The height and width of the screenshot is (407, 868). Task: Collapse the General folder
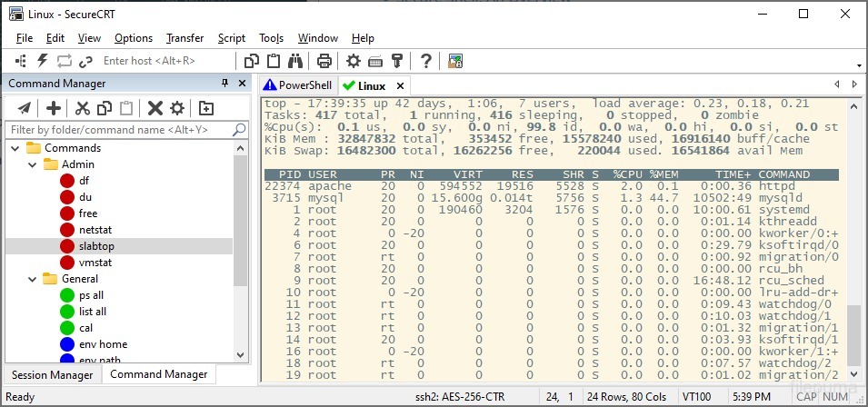(32, 279)
